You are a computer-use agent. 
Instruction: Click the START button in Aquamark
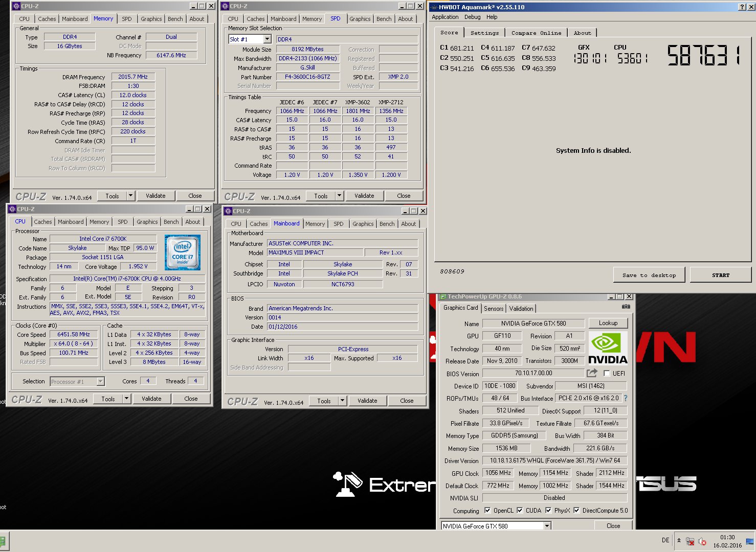click(x=721, y=275)
